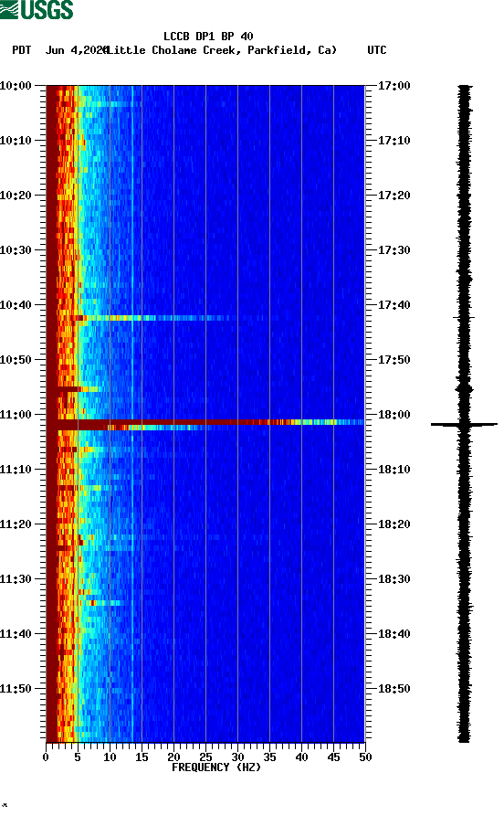Click 'Little Cholame Creek, Parkfield, Ca' location text

click(x=221, y=50)
